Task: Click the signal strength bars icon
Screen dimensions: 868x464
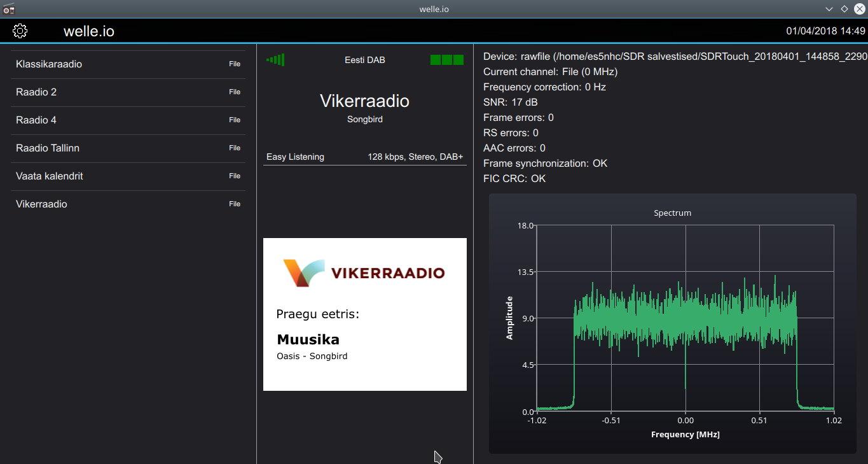Action: [275, 60]
